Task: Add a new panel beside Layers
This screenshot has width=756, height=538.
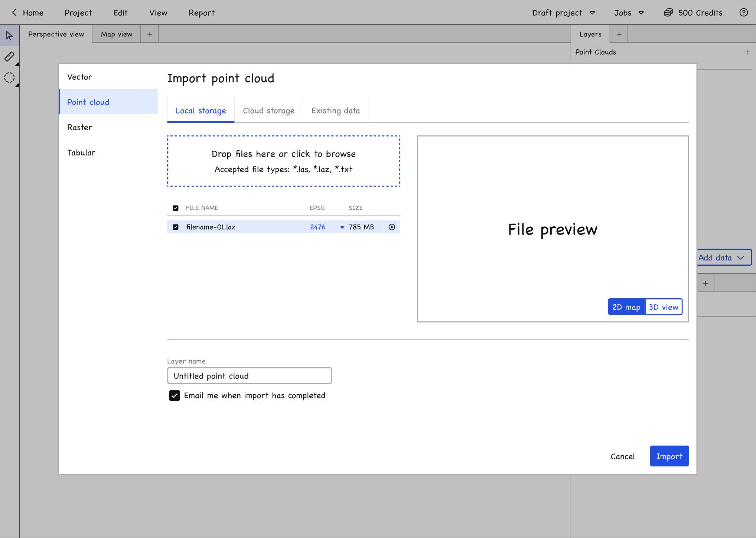Action: pos(619,34)
